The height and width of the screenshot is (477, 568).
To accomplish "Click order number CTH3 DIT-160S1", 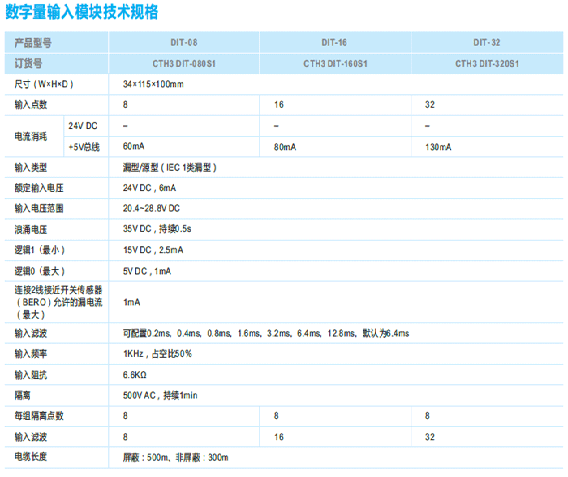I will click(x=335, y=64).
